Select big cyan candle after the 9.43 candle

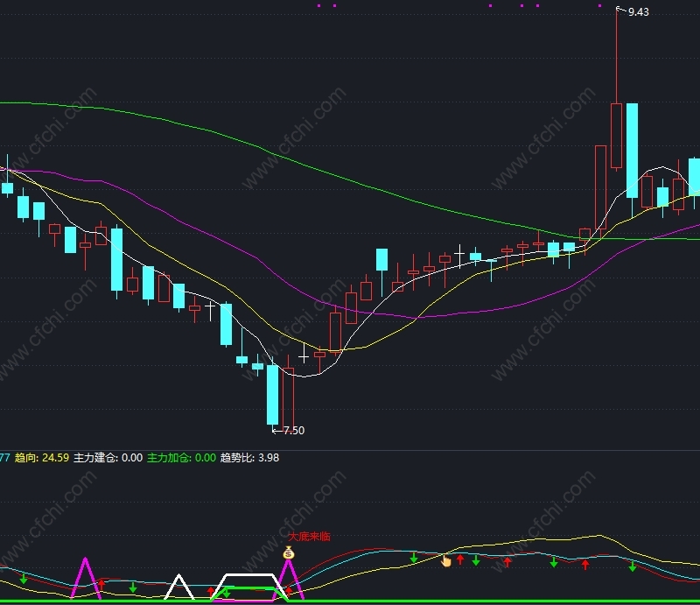pos(632,151)
